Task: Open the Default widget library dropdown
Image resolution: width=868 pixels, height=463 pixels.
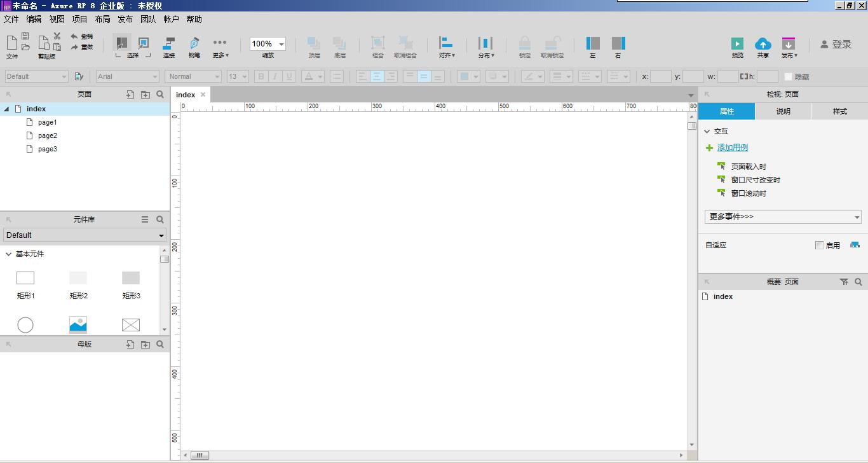Action: point(85,235)
